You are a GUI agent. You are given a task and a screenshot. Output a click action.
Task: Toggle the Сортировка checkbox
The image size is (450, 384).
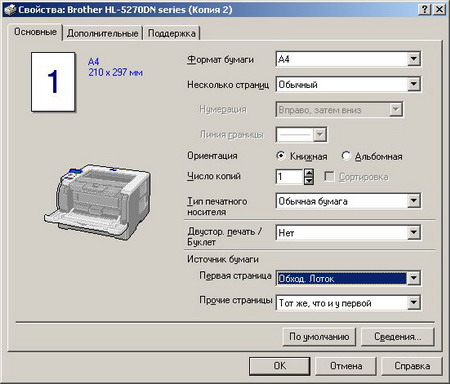click(356, 177)
